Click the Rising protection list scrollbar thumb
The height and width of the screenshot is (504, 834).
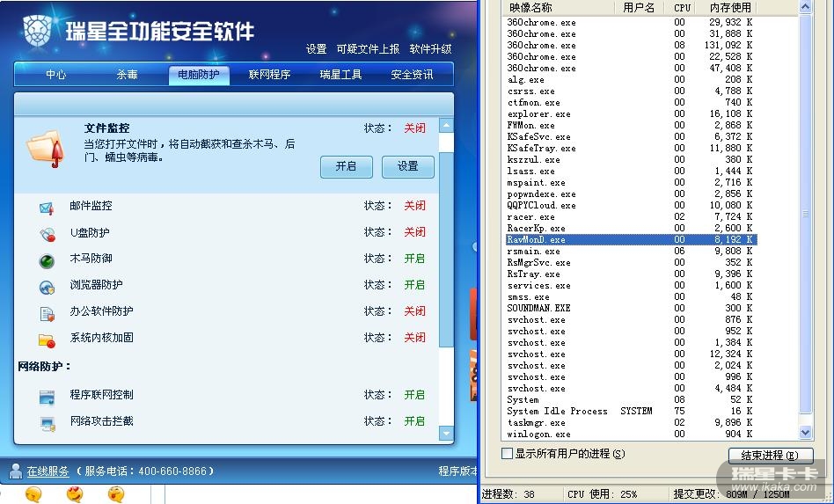tap(446, 250)
